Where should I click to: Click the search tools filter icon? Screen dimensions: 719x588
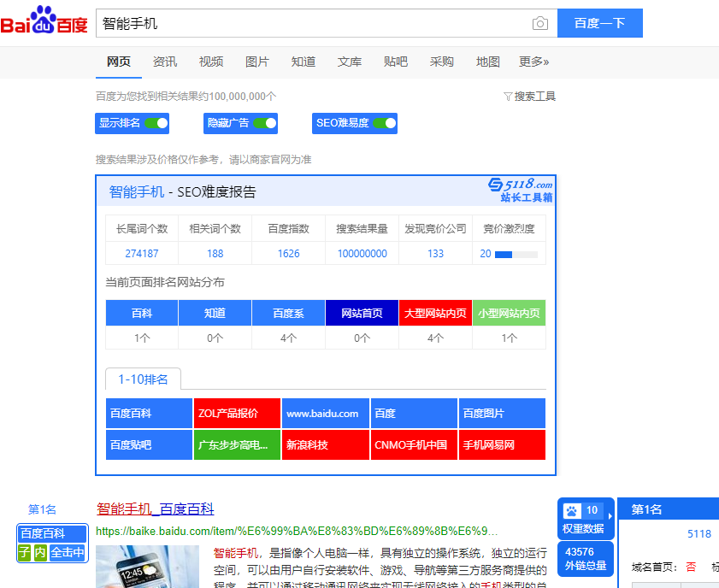pos(508,97)
